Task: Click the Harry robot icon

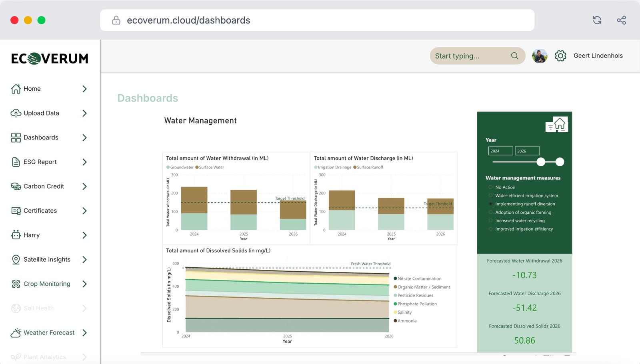Action: point(16,235)
